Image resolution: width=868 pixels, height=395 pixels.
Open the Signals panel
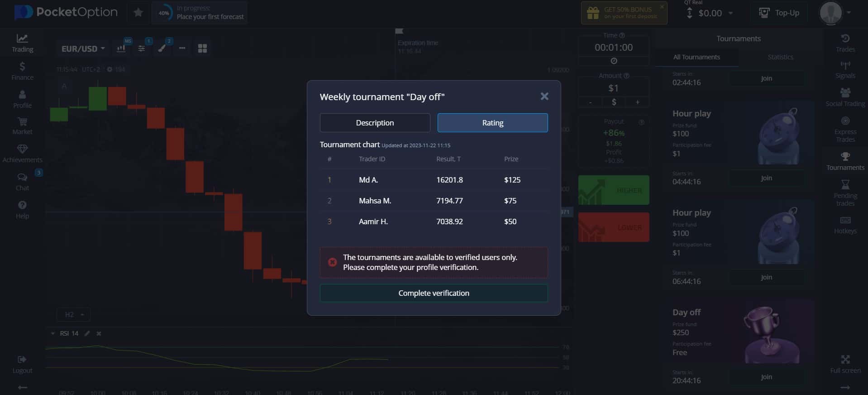tap(845, 70)
